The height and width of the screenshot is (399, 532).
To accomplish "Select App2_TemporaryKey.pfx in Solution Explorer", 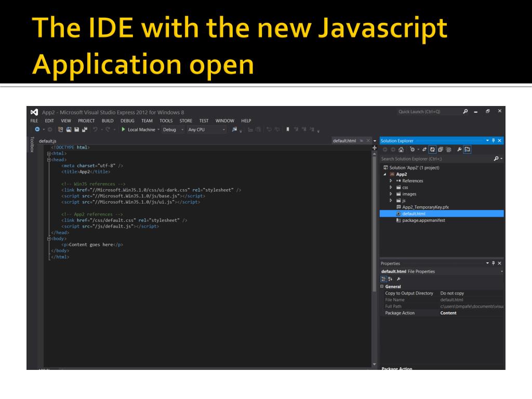I will pyautogui.click(x=425, y=207).
